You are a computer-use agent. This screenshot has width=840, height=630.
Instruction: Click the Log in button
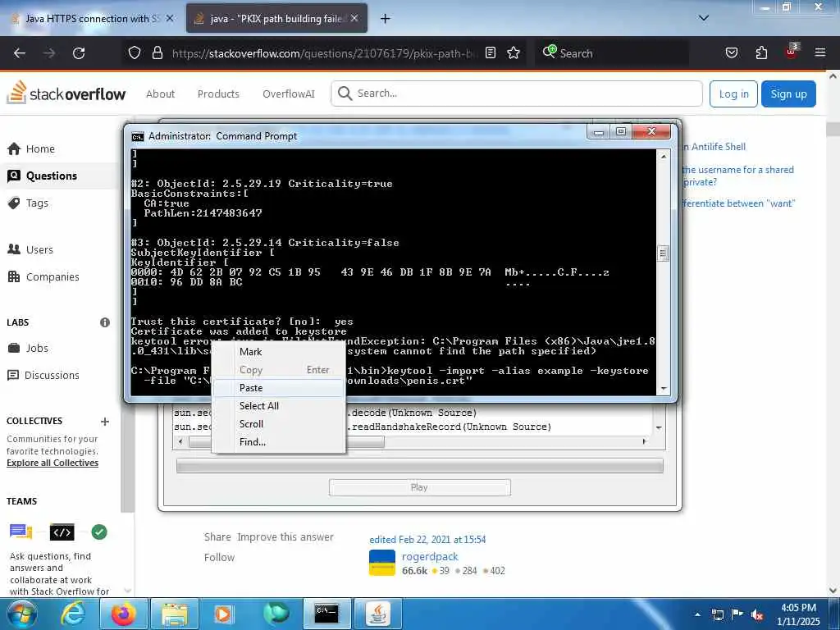pos(733,94)
